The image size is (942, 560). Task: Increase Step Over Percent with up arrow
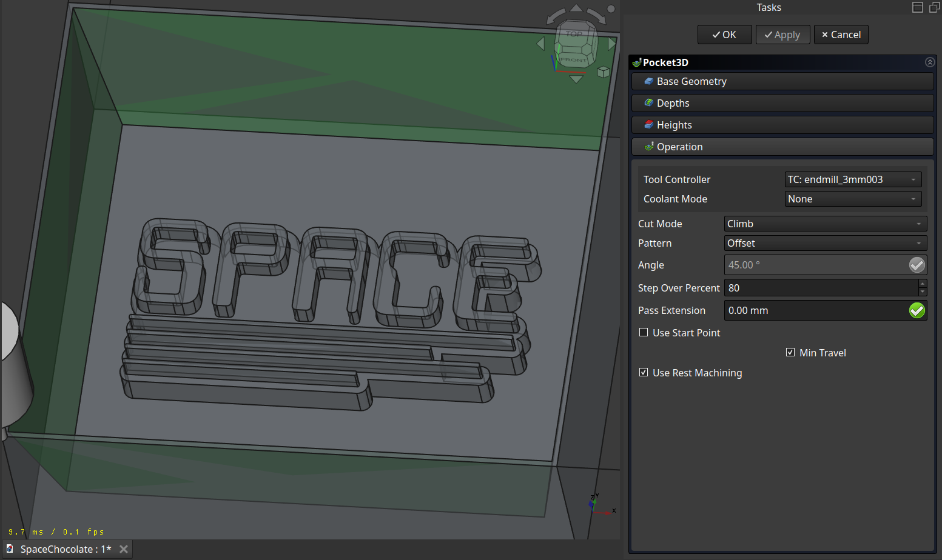click(x=923, y=284)
